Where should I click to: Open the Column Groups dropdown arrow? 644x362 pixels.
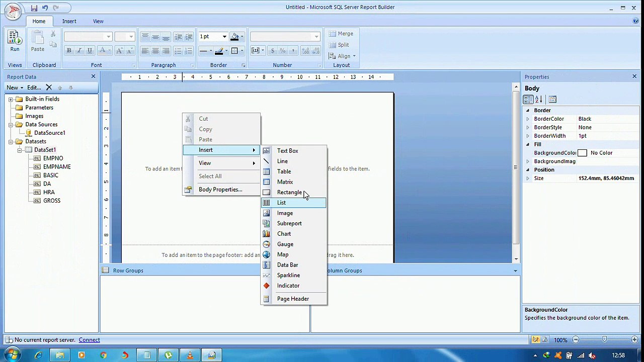[515, 270]
